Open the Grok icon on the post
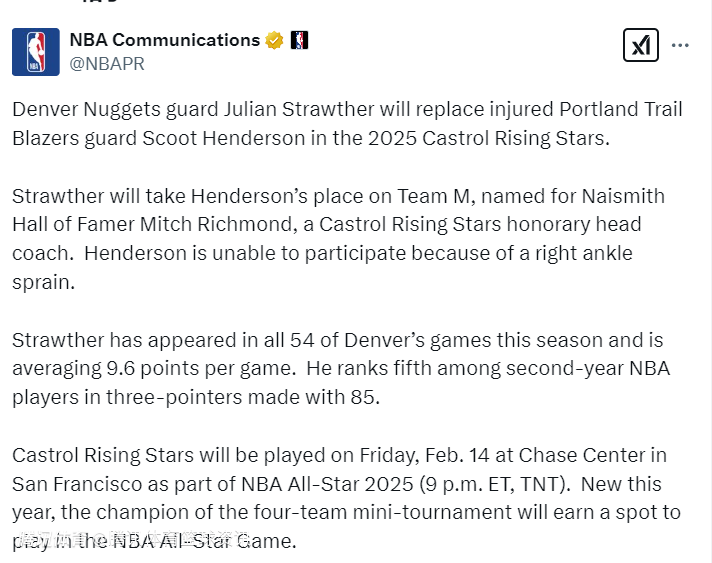Screen dimensions: 712x563 click(640, 45)
